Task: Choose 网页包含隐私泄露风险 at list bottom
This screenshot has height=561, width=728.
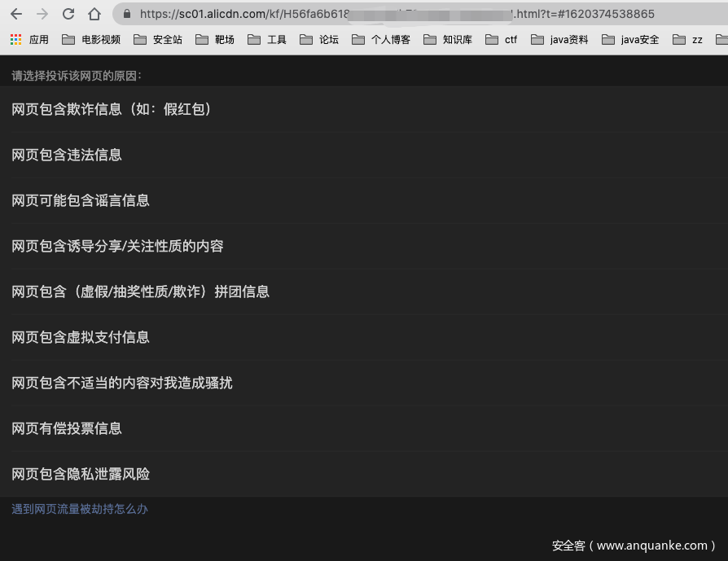Action: pos(79,474)
